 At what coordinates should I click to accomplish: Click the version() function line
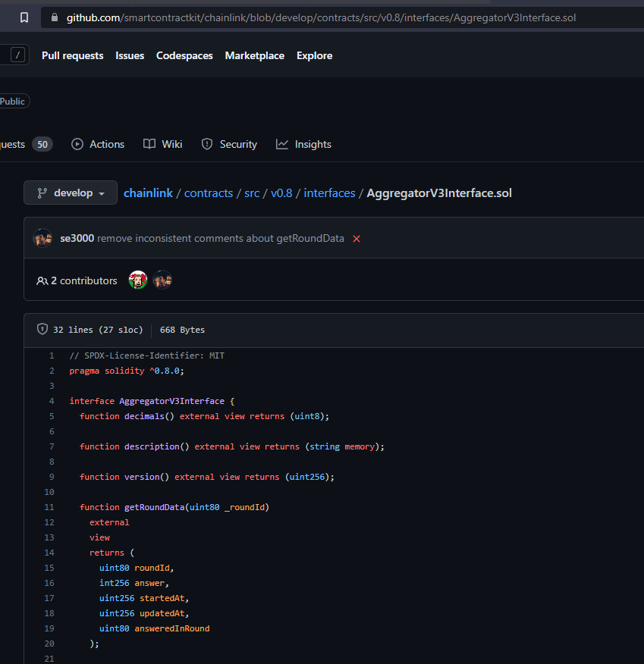(207, 477)
